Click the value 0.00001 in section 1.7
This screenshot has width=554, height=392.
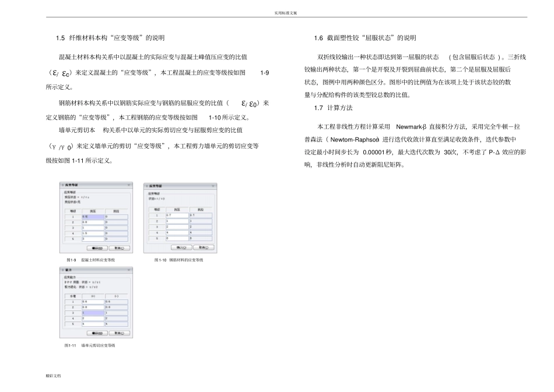pos(374,152)
